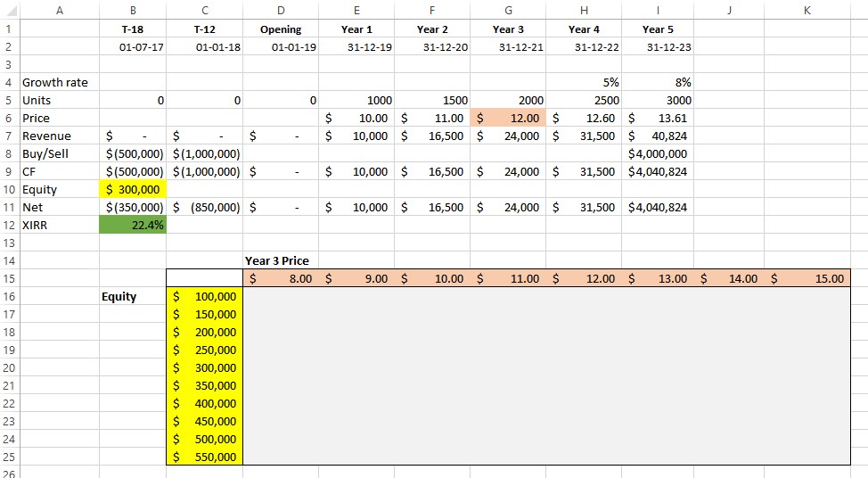Select the yellow $300,000 Equity input cell
868x478 pixels.
pos(133,189)
